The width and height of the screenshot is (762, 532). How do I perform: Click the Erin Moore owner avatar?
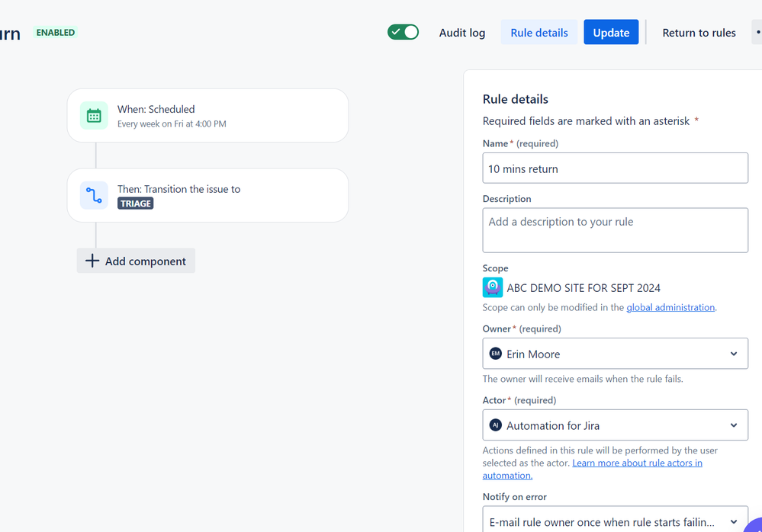(495, 354)
